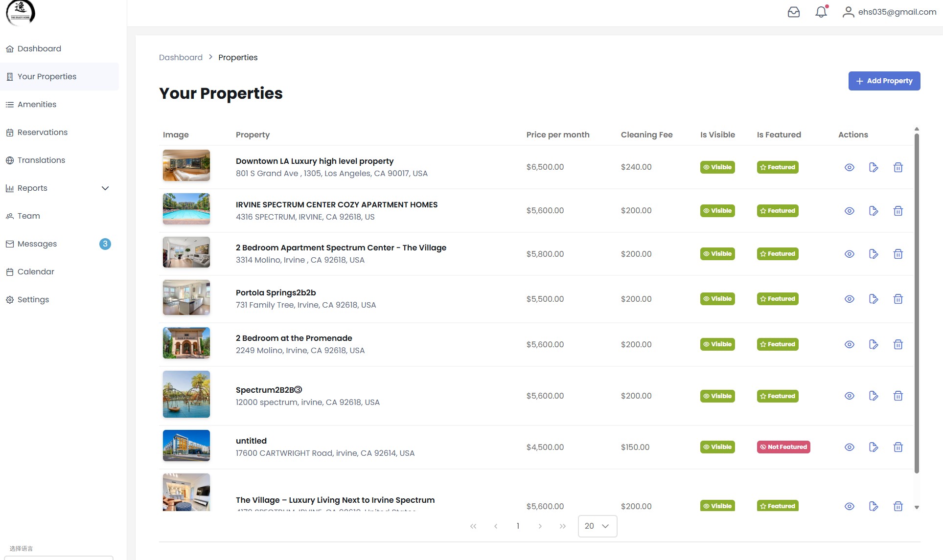Image resolution: width=943 pixels, height=560 pixels.
Task: Toggle Featured badge for Downtown LA property
Action: click(777, 167)
